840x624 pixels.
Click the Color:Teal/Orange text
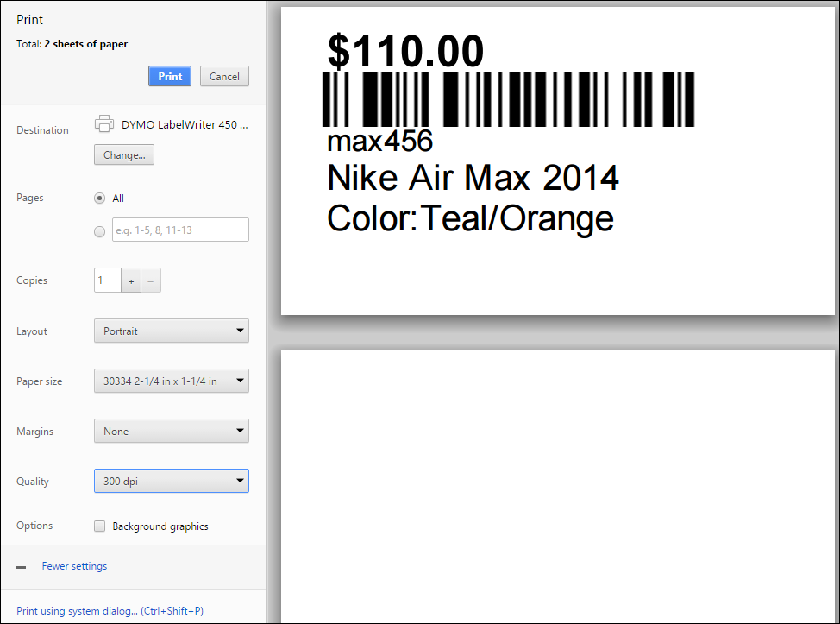point(470,218)
